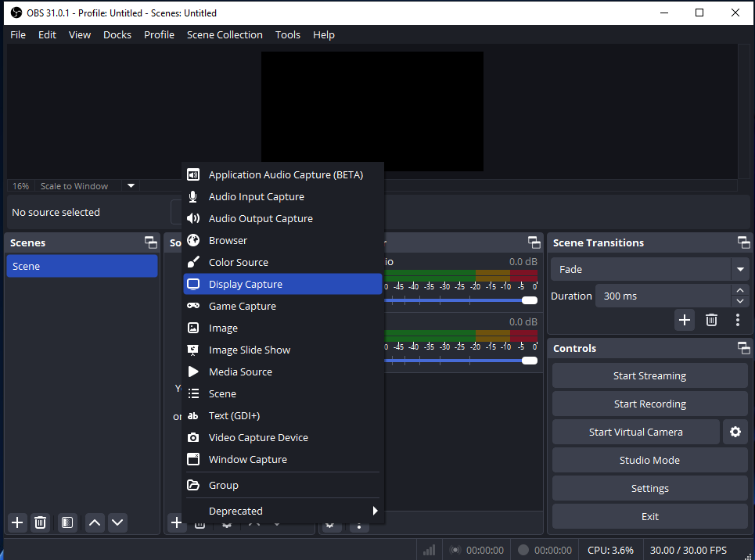755x560 pixels.
Task: Move scene up with arrow icon
Action: (95, 522)
